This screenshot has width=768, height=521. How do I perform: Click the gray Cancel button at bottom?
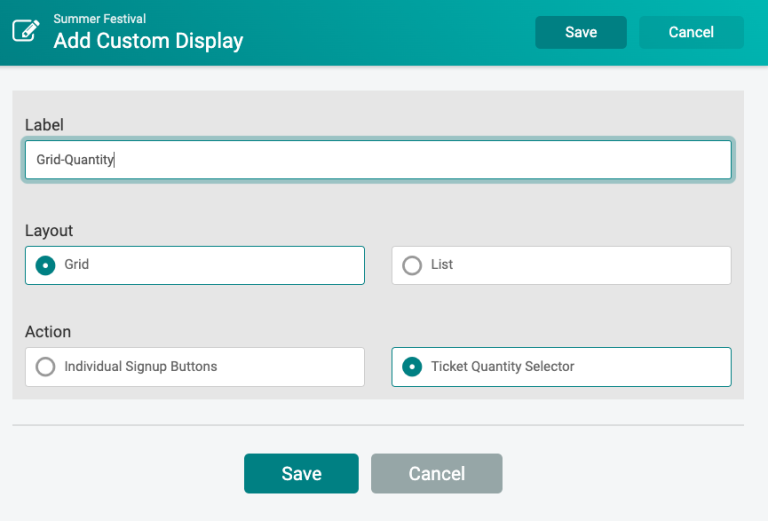(436, 474)
